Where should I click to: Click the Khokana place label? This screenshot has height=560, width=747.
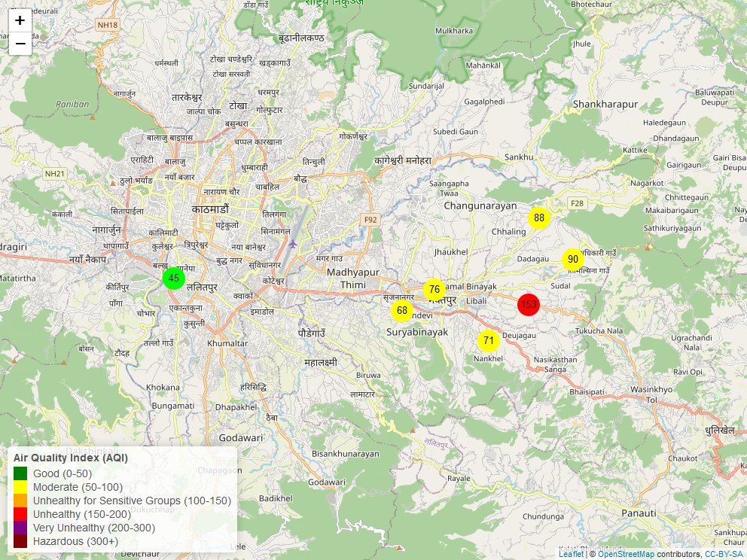(163, 388)
